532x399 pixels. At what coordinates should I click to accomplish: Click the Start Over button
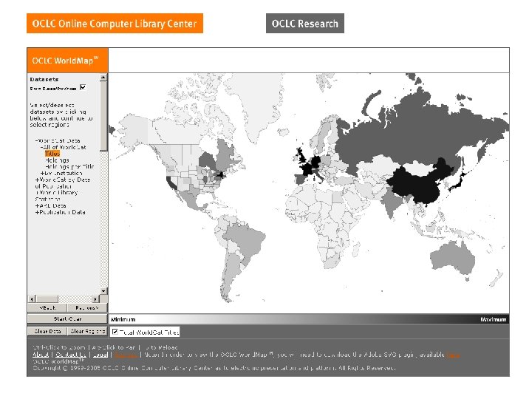point(67,319)
